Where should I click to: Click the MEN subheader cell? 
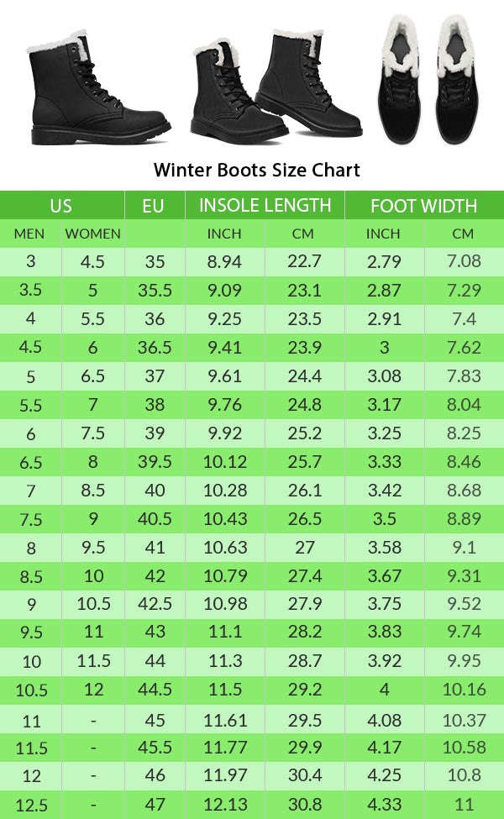29,234
